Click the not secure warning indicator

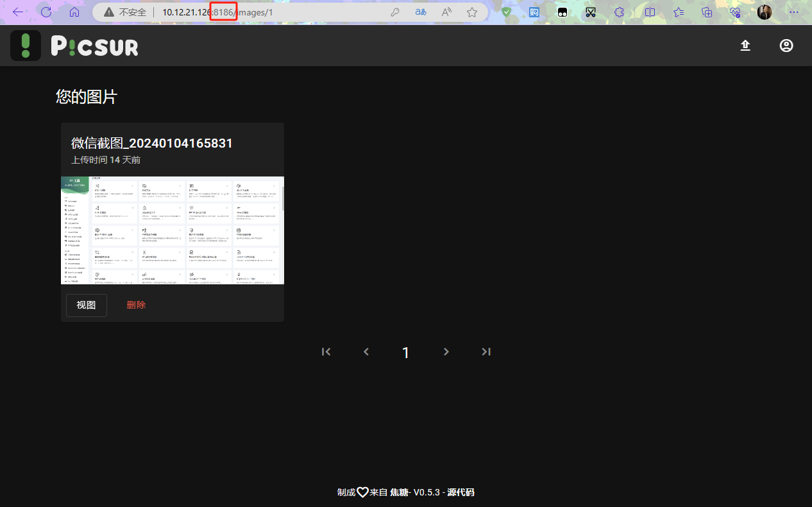(125, 12)
